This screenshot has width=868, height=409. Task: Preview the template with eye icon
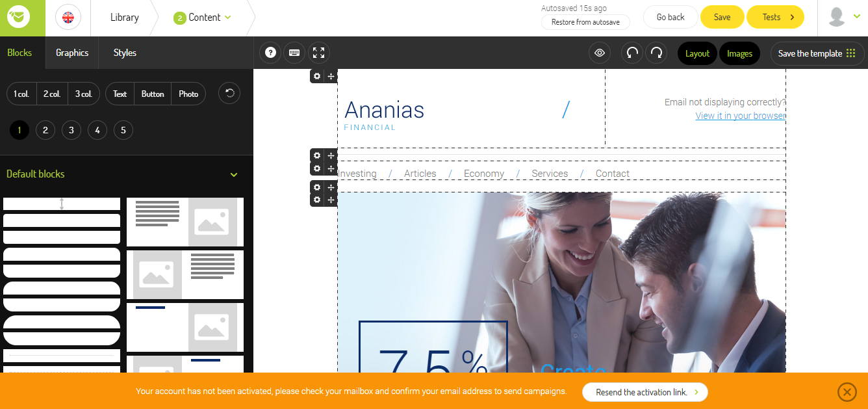[x=600, y=53]
